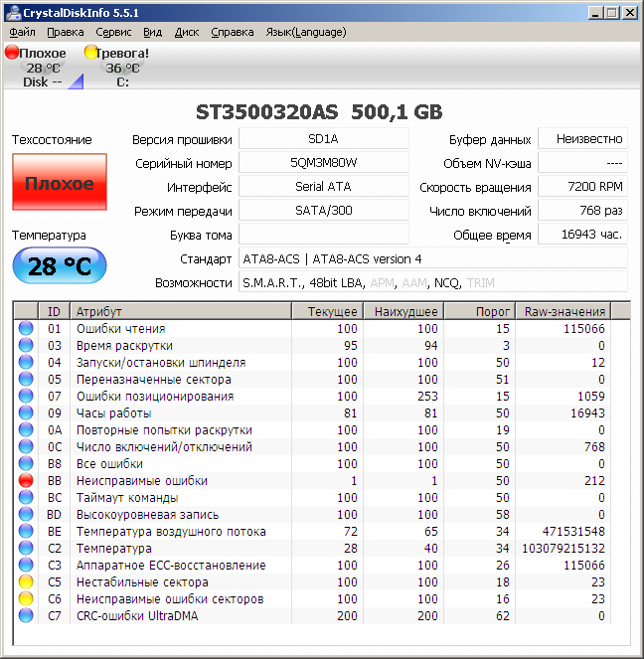
Task: Click the red orb for BB Неисправимые ошибки
Action: coord(26,480)
